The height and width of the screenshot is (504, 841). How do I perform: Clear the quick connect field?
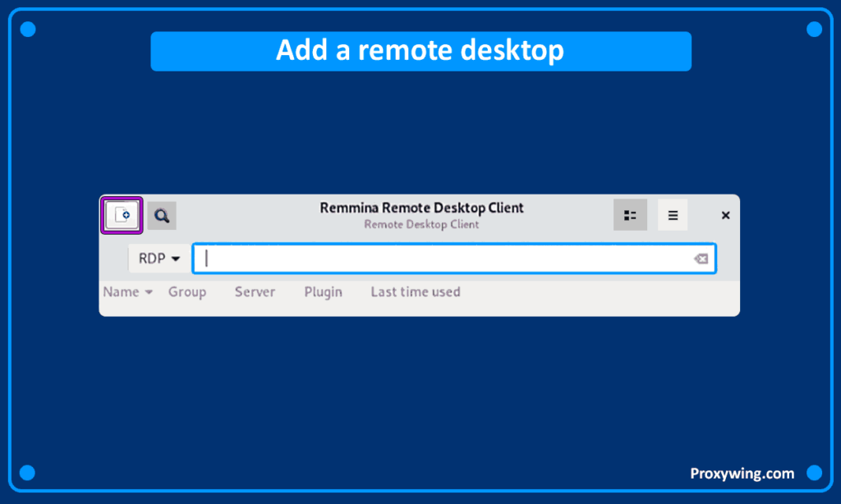[701, 259]
